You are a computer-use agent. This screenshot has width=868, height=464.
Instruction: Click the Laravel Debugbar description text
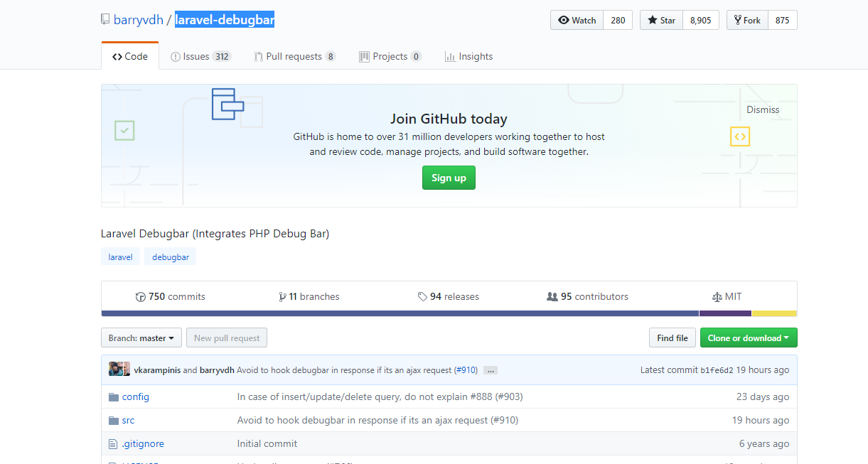pos(215,234)
